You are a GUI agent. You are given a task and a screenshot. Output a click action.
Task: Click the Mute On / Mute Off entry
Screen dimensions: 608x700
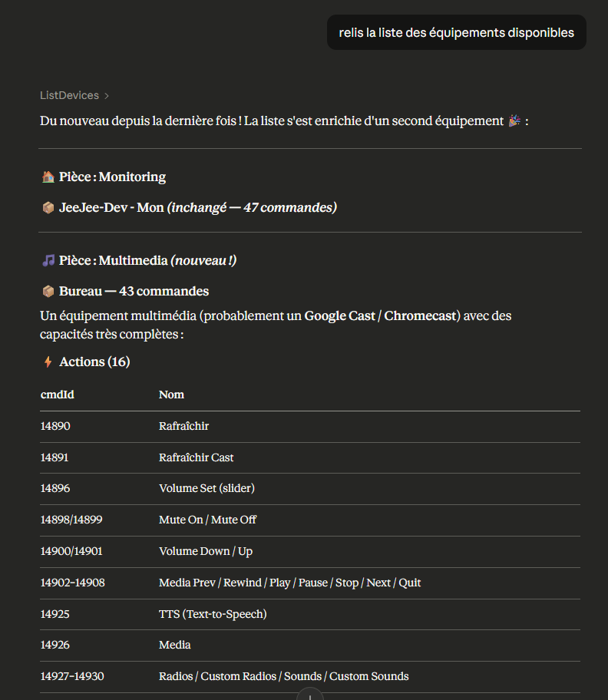click(x=207, y=520)
